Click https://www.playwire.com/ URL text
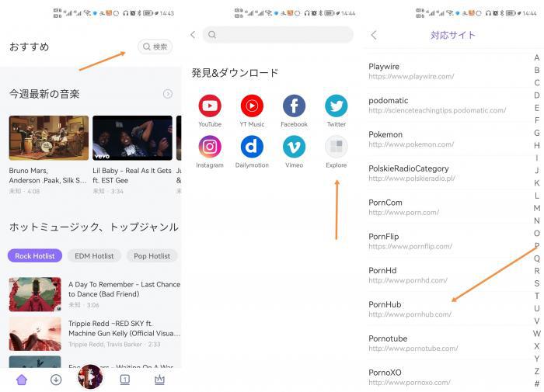The image size is (544, 392). (x=411, y=77)
